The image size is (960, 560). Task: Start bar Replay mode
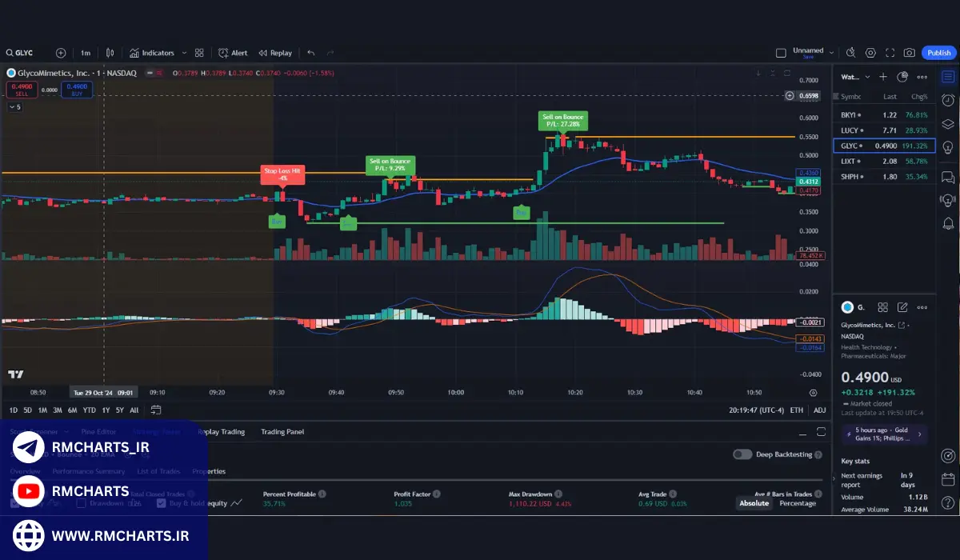(274, 53)
